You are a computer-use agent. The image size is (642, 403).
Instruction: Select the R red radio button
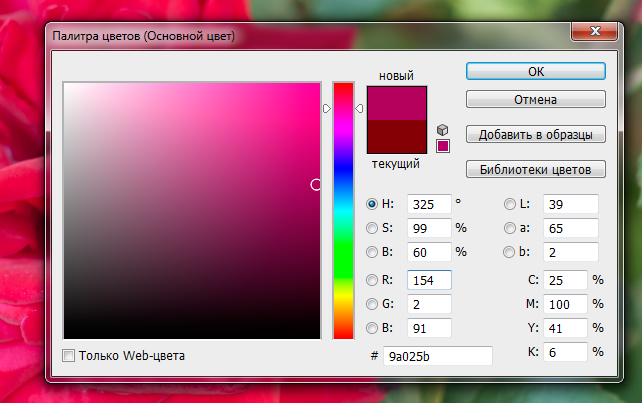(x=372, y=280)
